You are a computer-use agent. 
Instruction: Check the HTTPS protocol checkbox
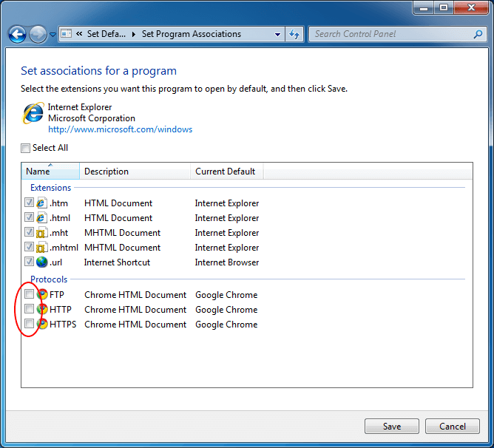(x=29, y=324)
